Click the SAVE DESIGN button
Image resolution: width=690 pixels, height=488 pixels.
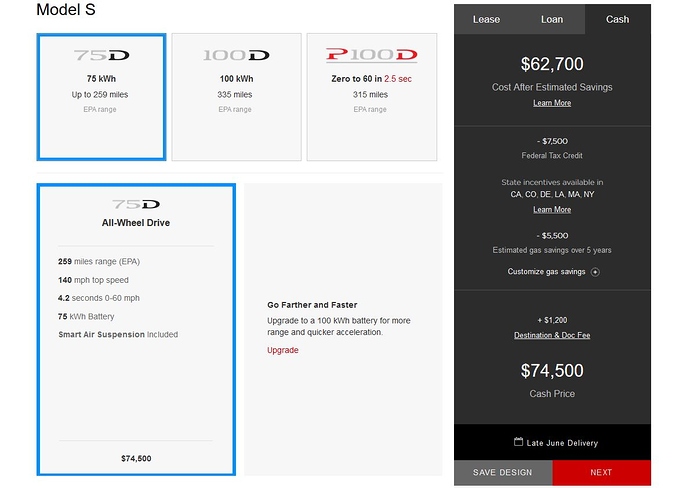pos(503,472)
